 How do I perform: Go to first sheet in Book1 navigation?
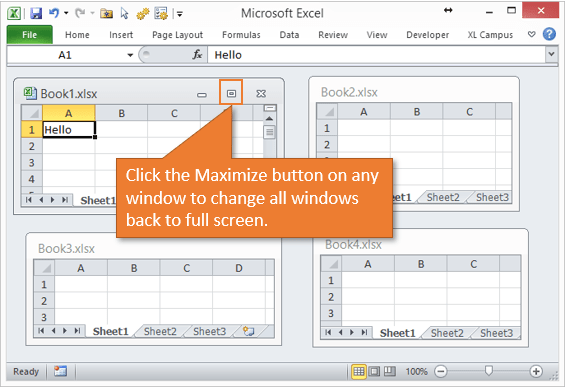pos(29,200)
